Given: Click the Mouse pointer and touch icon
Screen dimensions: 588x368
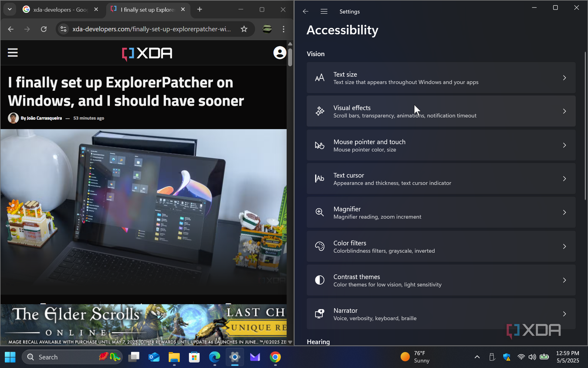Looking at the screenshot, I should pyautogui.click(x=320, y=145).
